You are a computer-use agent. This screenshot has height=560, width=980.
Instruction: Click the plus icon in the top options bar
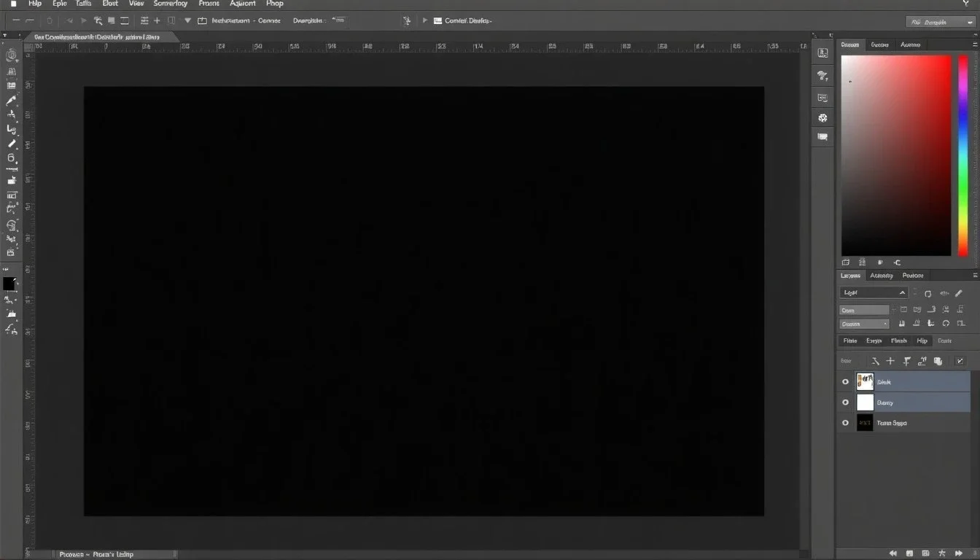pyautogui.click(x=157, y=21)
